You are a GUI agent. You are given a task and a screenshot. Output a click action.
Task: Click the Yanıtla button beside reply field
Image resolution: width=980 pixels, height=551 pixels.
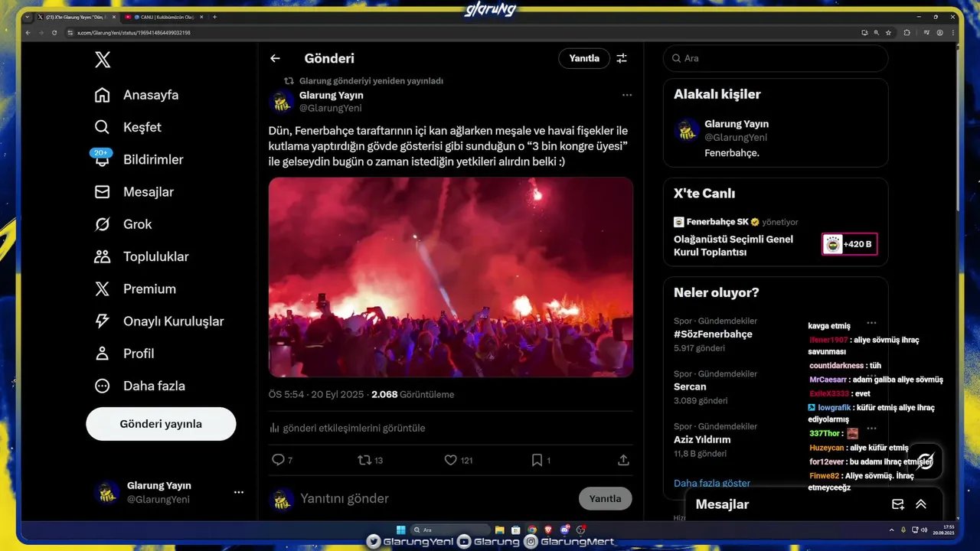point(606,498)
